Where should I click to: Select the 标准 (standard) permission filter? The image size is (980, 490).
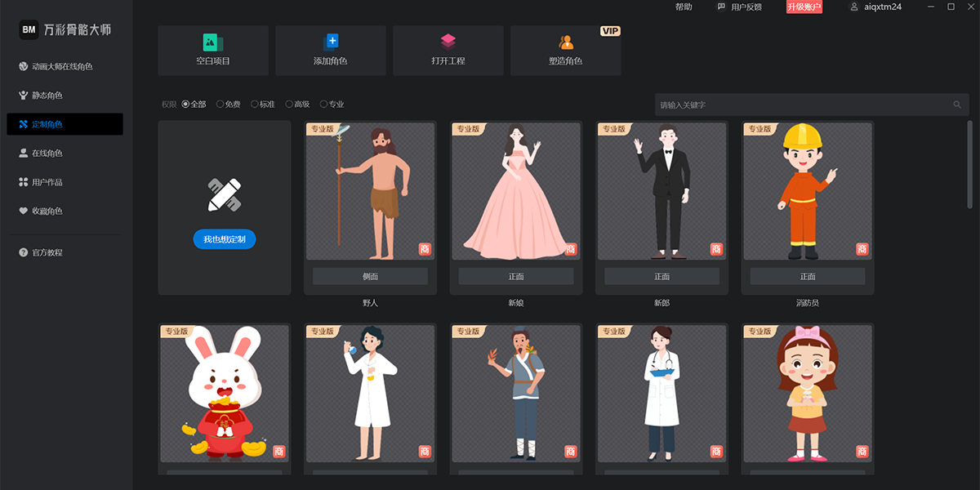click(x=255, y=105)
